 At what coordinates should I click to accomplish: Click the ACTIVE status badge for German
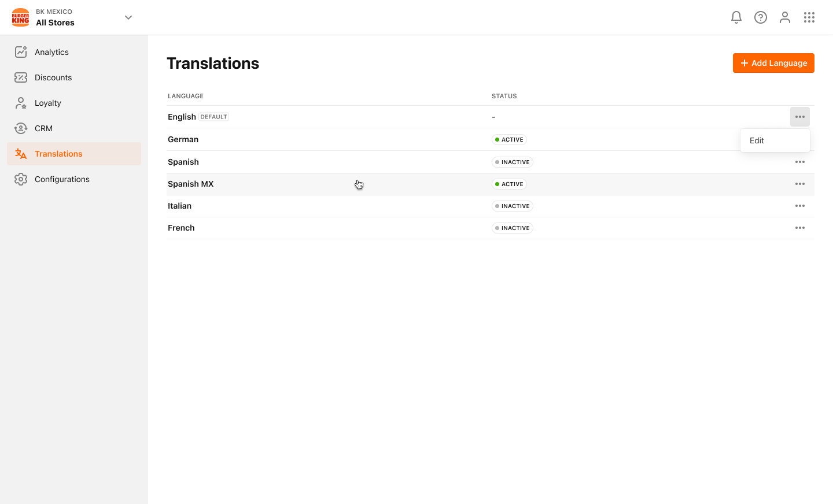(509, 139)
